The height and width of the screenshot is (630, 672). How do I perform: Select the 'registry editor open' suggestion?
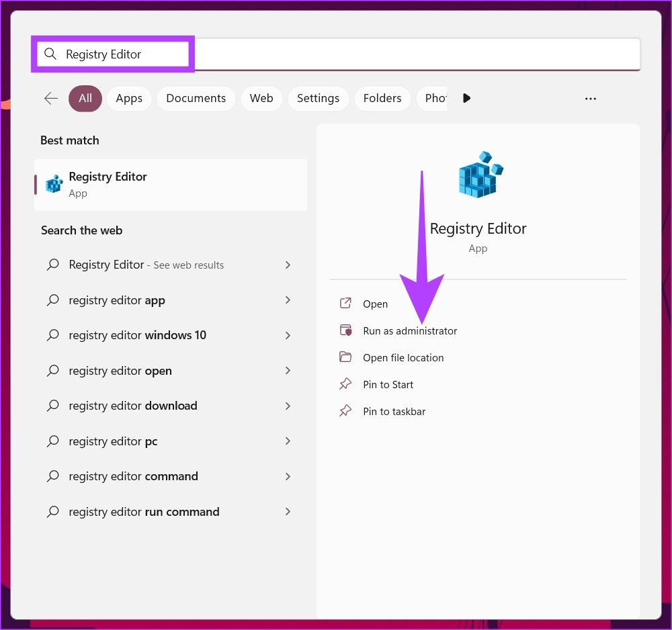coord(171,371)
